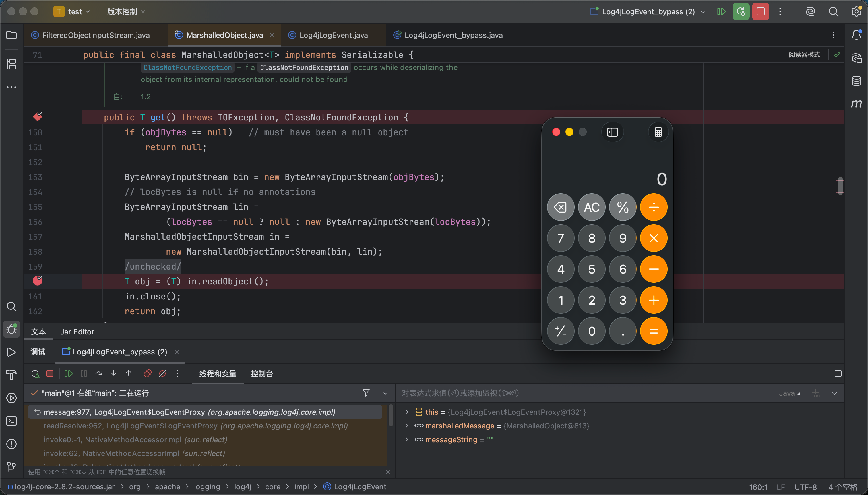View breakpoints from debug toolbar
The height and width of the screenshot is (495, 868).
coord(147,374)
